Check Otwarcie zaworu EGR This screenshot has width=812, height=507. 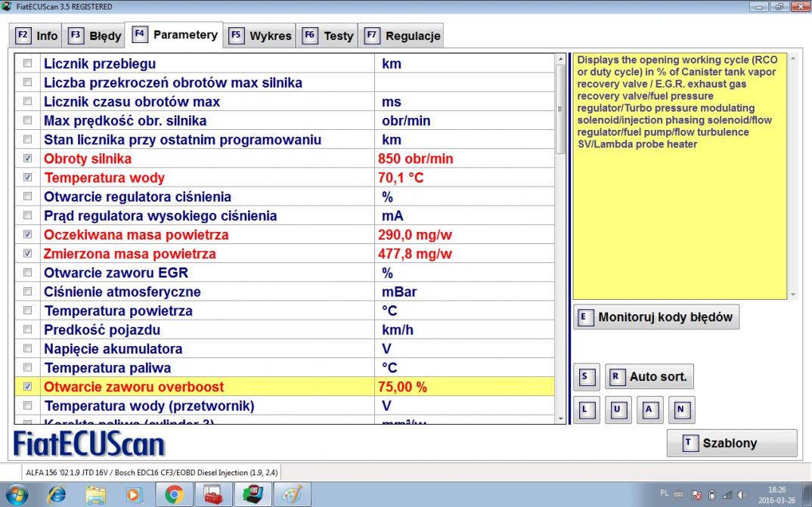click(27, 272)
